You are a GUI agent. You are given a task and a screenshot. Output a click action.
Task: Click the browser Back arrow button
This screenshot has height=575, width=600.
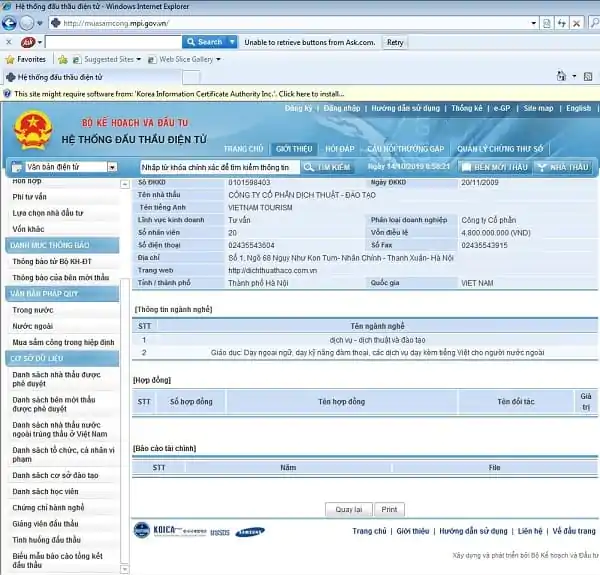(x=10, y=23)
